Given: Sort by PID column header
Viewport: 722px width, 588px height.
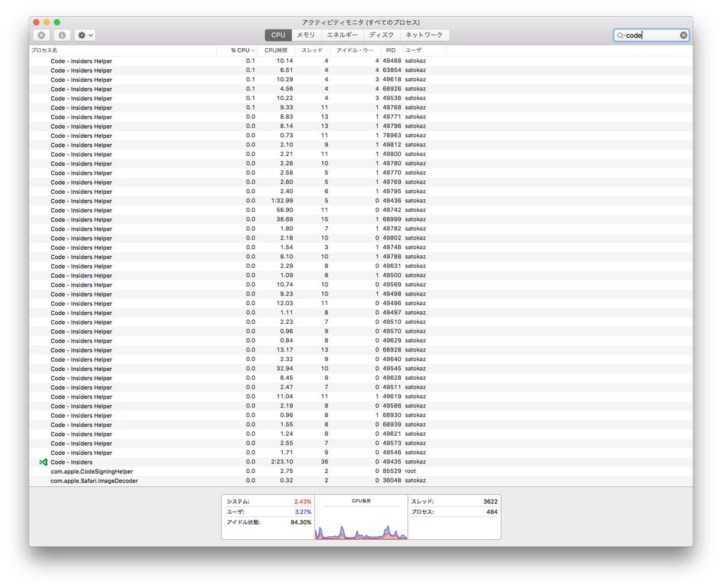Looking at the screenshot, I should (x=391, y=51).
